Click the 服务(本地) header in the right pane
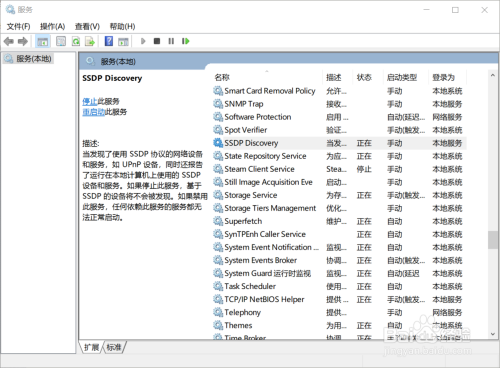Viewport: 500px width, 368px height. [118, 61]
